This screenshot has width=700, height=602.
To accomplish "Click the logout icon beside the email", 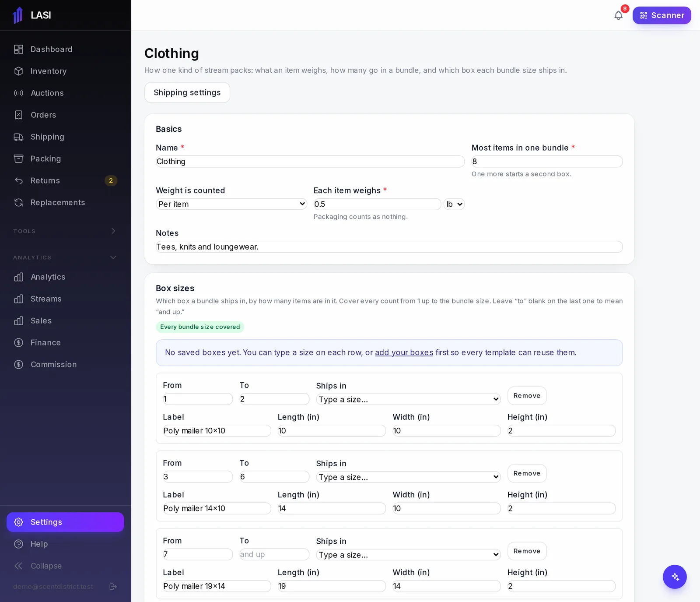I will [113, 587].
